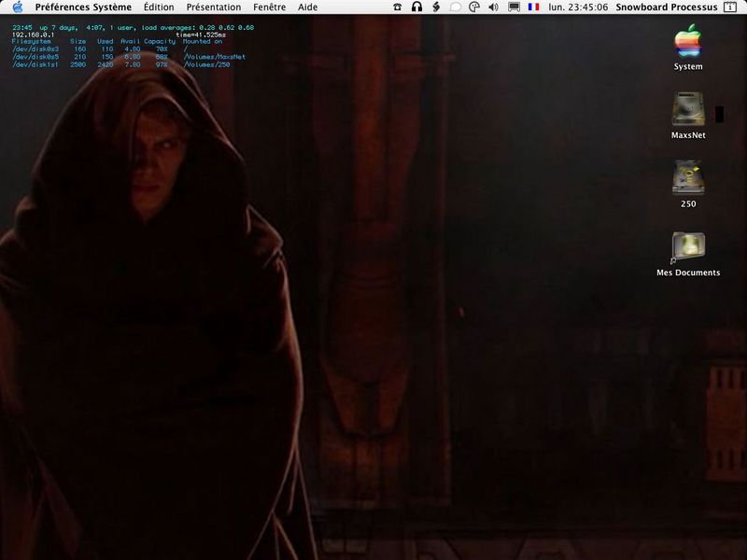Click the /dev/disk0s3 filesystem entry
This screenshot has width=747, height=560.
click(35, 49)
